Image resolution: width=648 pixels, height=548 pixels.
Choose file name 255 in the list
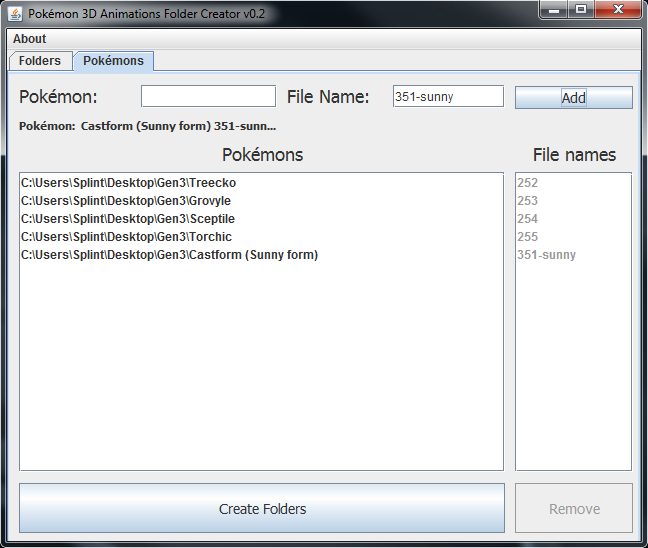(x=528, y=237)
